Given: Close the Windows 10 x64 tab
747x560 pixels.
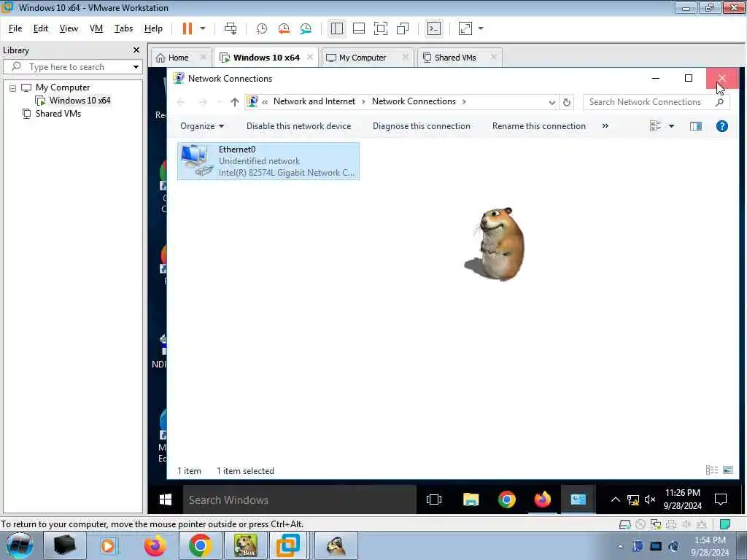Looking at the screenshot, I should pos(310,57).
